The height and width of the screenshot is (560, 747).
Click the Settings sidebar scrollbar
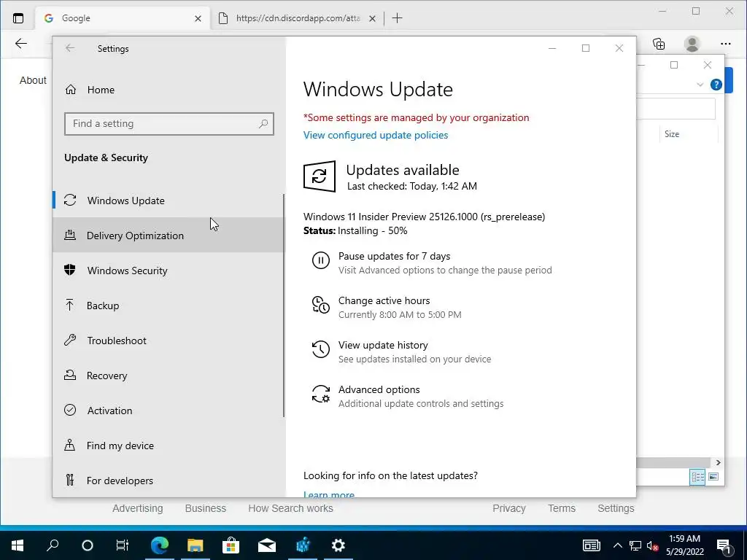[284, 306]
